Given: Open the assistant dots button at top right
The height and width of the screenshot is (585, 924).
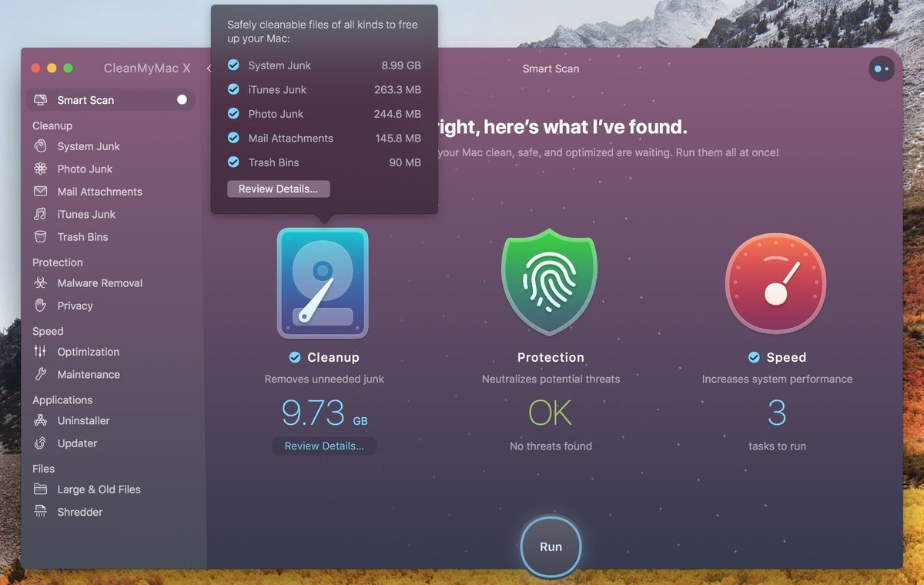Looking at the screenshot, I should [x=882, y=69].
